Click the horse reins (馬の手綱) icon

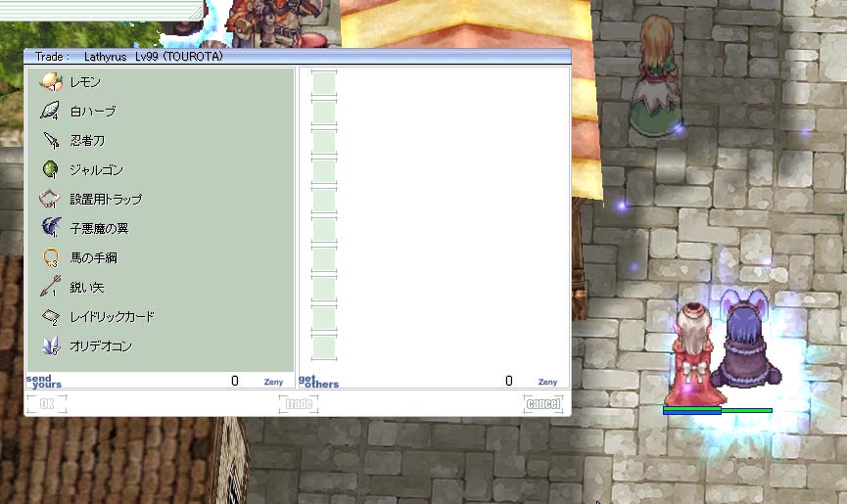[x=50, y=257]
